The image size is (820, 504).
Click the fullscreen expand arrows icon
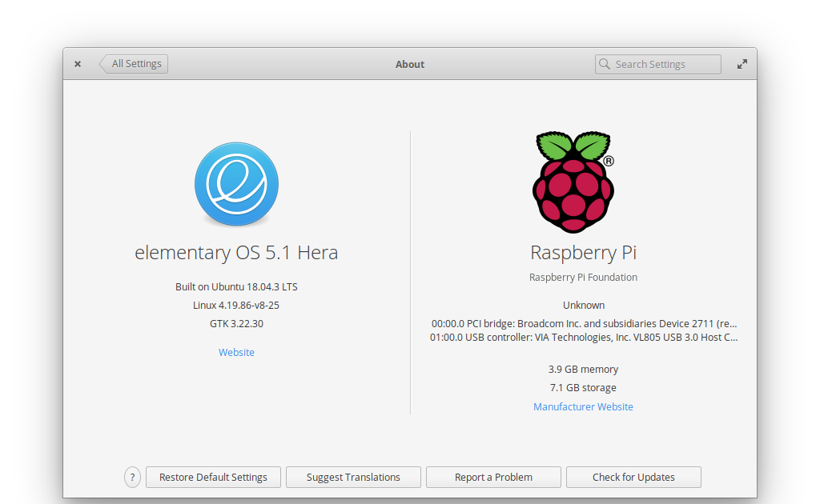742,64
